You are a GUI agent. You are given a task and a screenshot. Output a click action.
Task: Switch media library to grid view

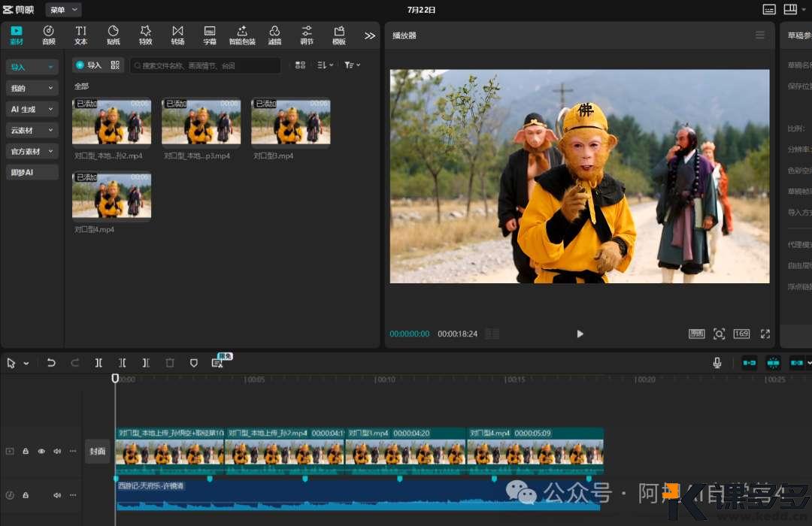point(300,65)
